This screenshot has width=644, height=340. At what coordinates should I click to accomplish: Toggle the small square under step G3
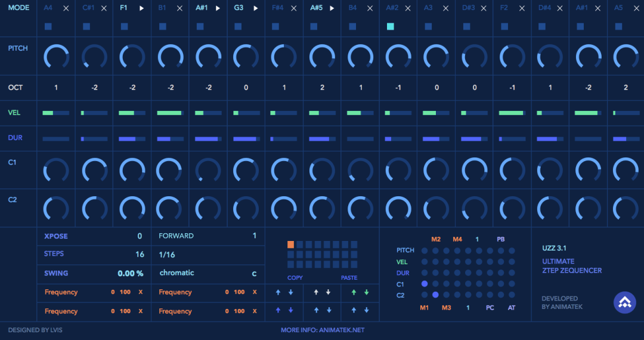click(x=238, y=26)
